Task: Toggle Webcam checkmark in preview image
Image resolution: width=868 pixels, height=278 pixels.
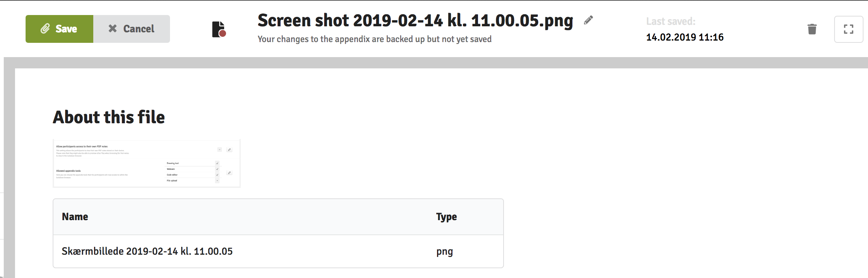Action: click(x=217, y=169)
